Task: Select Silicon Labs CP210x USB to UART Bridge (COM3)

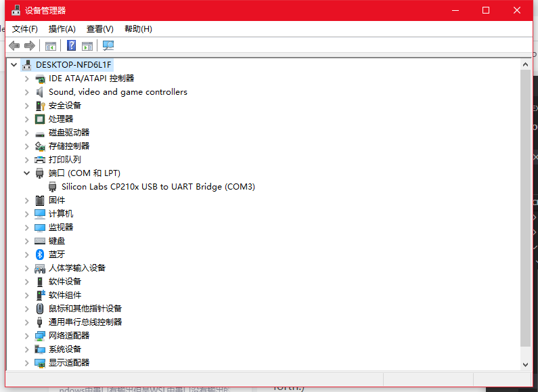Action: tap(158, 187)
